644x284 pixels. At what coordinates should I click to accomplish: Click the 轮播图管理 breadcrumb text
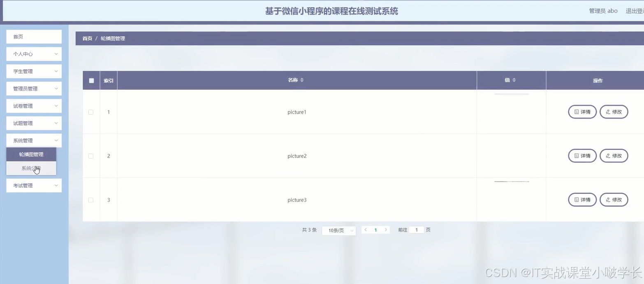pyautogui.click(x=113, y=38)
